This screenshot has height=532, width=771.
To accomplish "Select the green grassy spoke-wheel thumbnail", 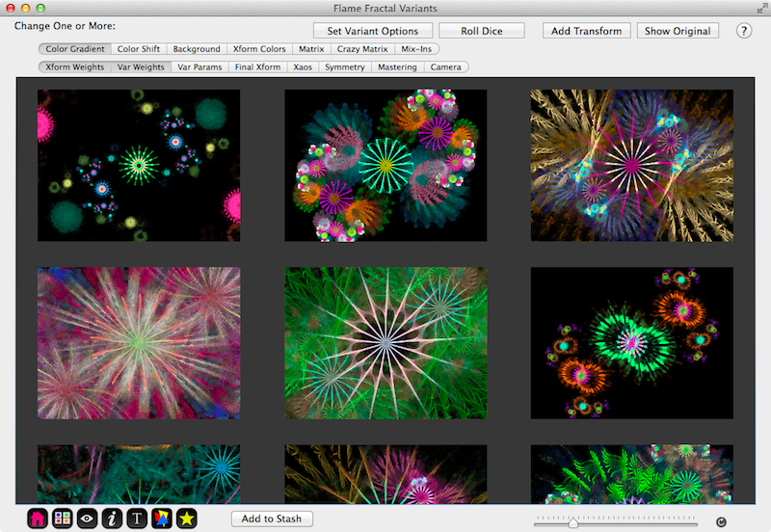I will click(386, 343).
